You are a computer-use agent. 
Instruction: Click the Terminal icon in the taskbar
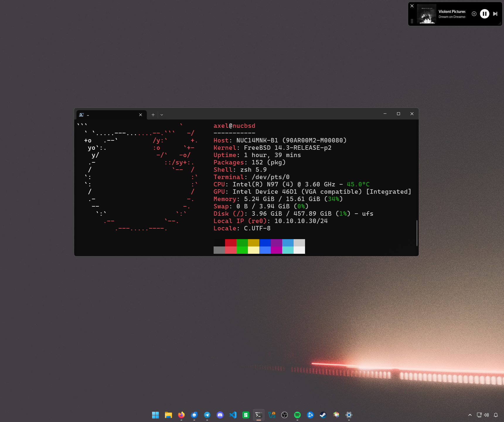pos(259,415)
